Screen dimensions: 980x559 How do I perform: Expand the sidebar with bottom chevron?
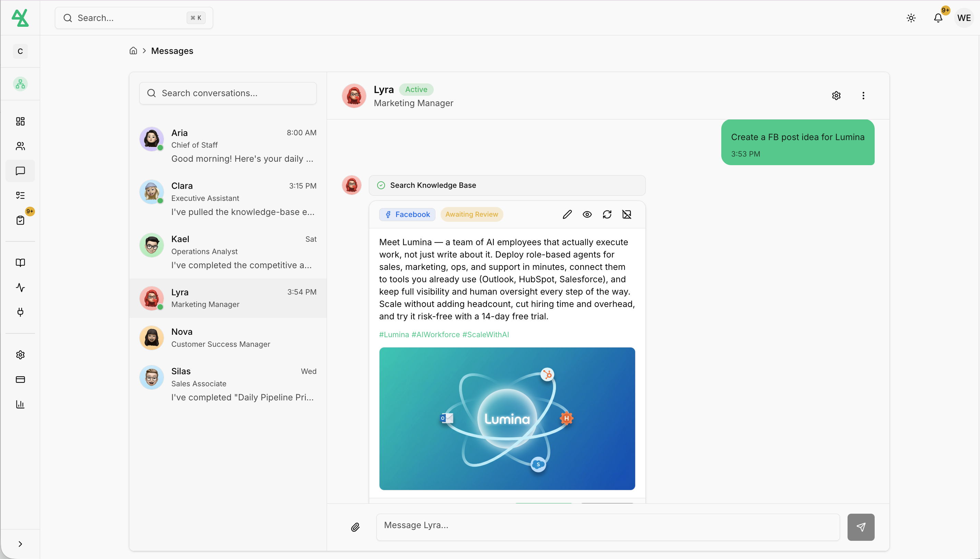pos(20,544)
